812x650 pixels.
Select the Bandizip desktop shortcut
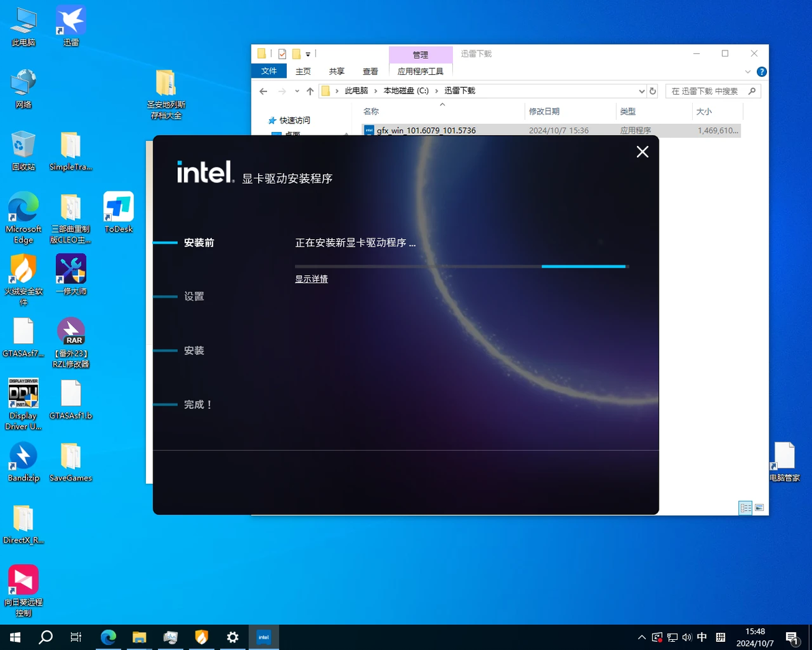(23, 461)
